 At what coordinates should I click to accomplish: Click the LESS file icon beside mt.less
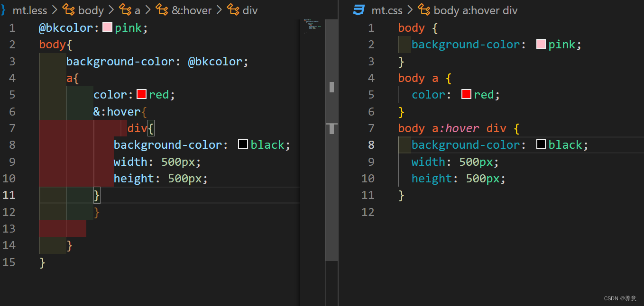[3, 10]
